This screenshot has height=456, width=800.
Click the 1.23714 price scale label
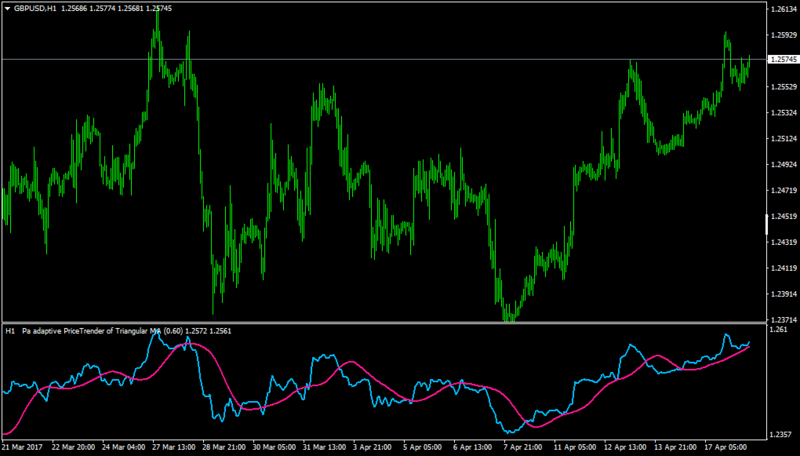pyautogui.click(x=784, y=320)
